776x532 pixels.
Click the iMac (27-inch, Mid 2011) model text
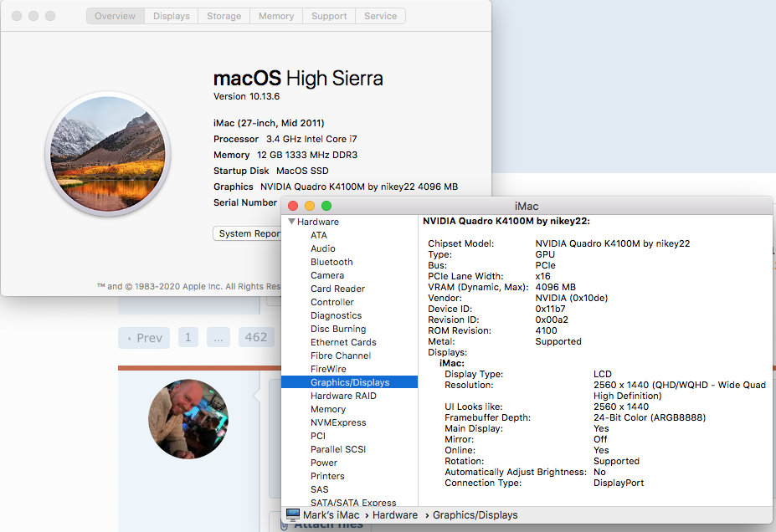pos(269,123)
